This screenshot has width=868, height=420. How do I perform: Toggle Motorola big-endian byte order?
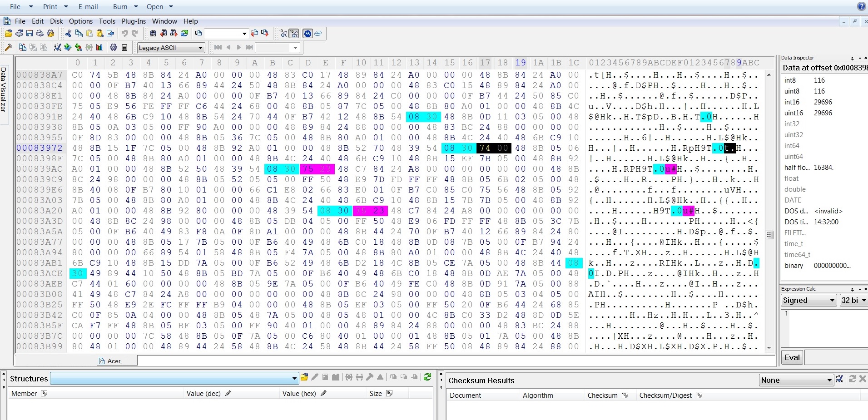[x=308, y=33]
